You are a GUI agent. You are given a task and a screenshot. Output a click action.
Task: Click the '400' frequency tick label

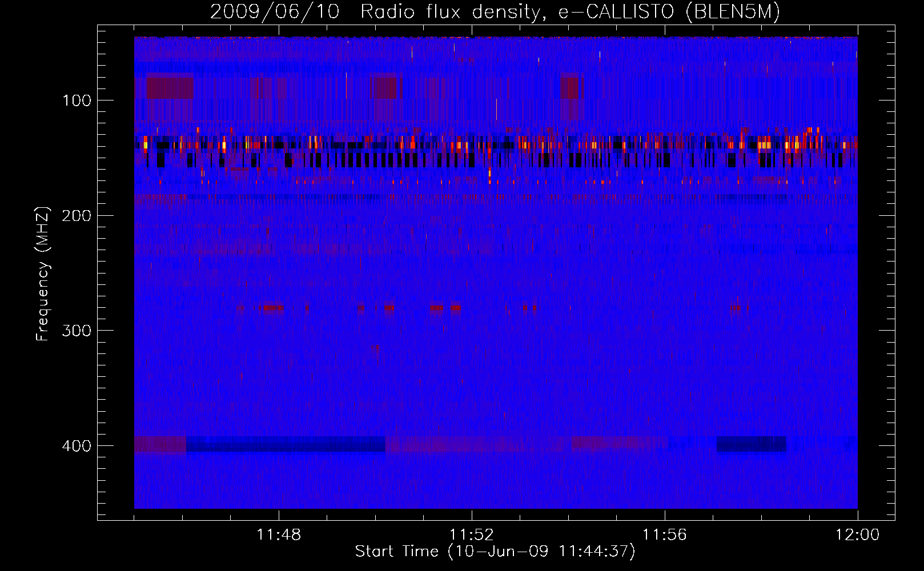(77, 446)
